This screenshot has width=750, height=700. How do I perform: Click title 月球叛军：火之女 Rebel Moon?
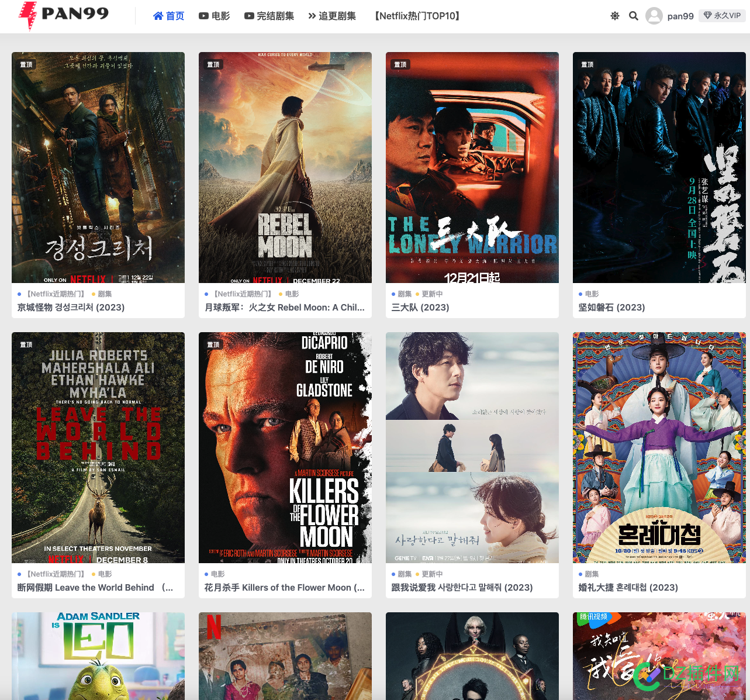tap(285, 308)
